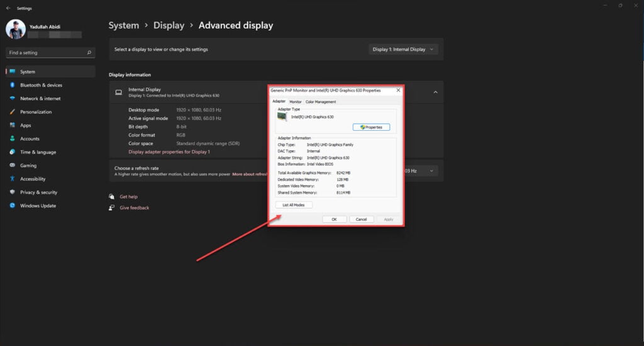The width and height of the screenshot is (644, 346).
Task: Switch to the Adapter tab in dialog
Action: 279,101
